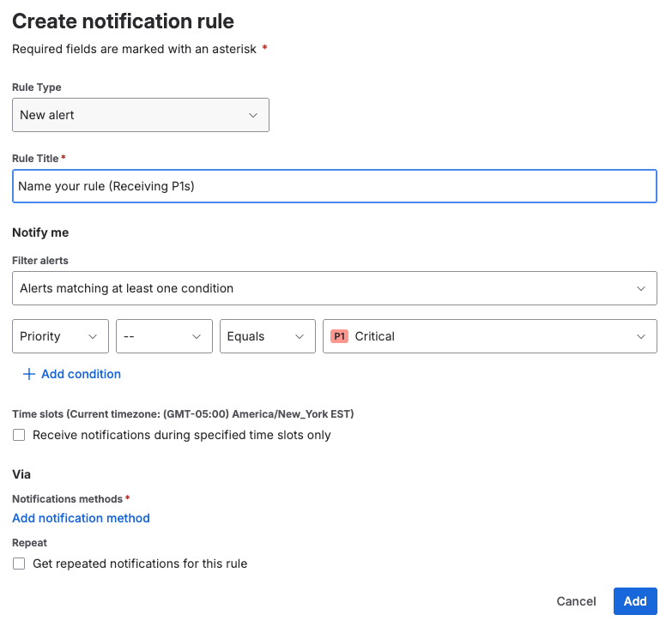Click the chevron arrow next to Equals

pos(299,337)
